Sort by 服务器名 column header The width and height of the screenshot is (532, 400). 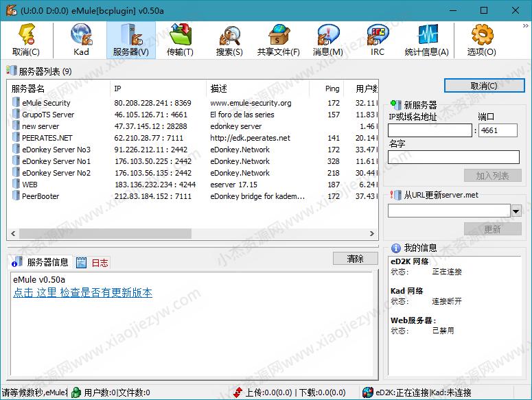click(x=59, y=89)
